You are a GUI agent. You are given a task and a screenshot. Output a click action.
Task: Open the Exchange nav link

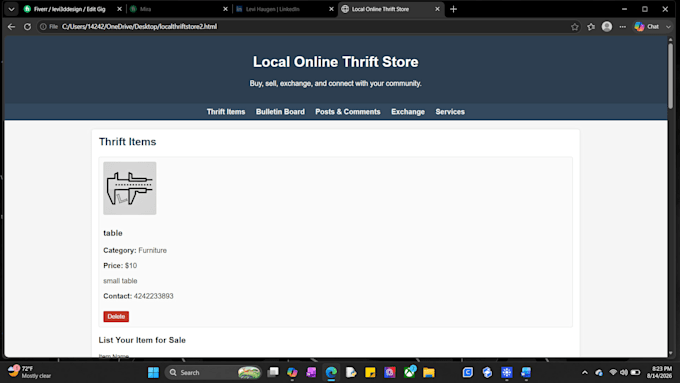point(408,112)
